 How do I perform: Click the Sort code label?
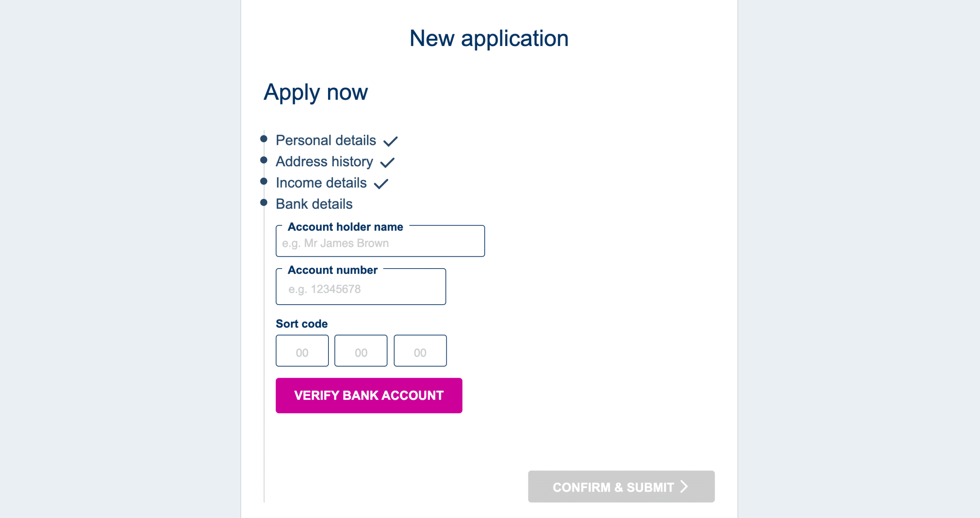point(302,324)
